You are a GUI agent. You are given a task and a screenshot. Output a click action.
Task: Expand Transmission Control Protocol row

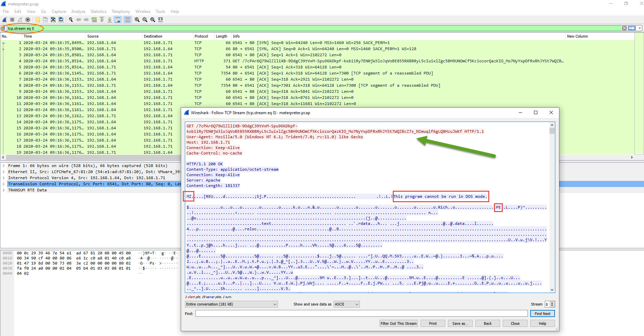tap(4, 184)
